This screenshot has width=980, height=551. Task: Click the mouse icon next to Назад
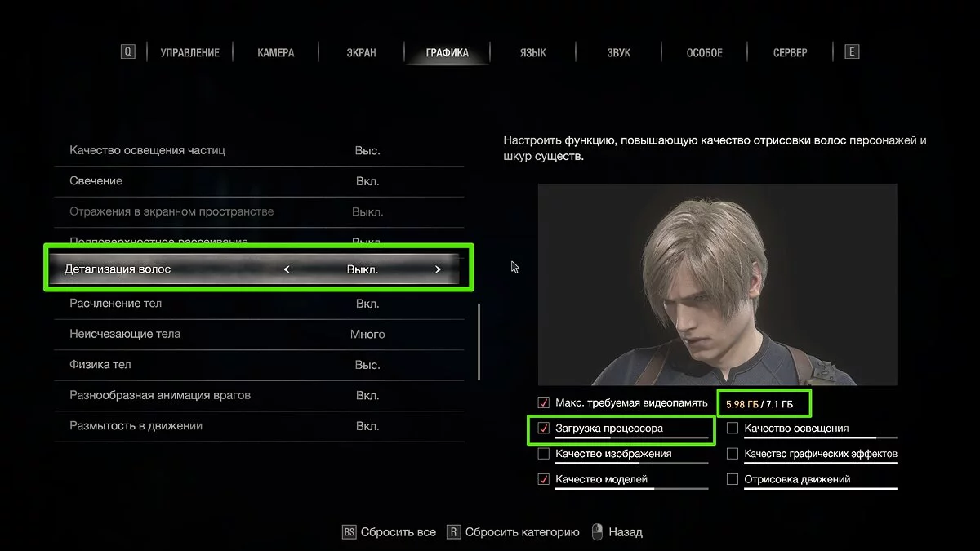tap(596, 532)
